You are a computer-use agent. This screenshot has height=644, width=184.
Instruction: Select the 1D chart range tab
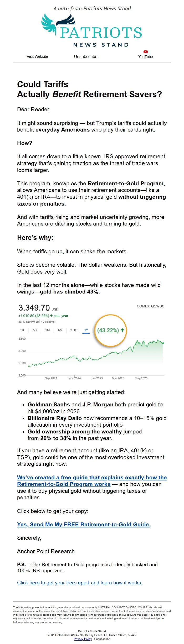[22, 330]
